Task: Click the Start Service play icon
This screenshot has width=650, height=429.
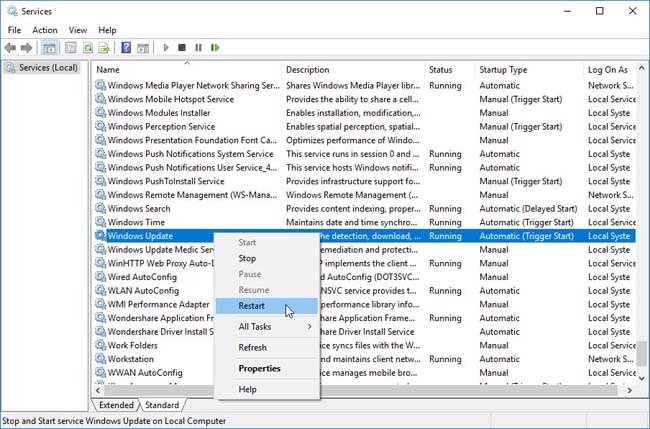Action: pyautogui.click(x=166, y=48)
